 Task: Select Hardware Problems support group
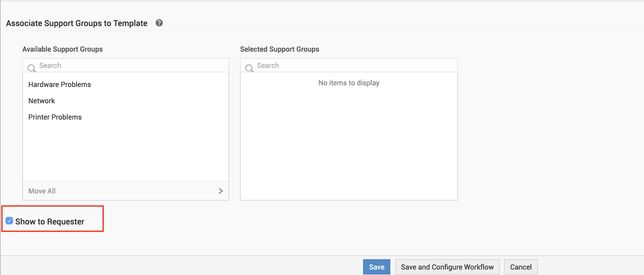(x=60, y=85)
